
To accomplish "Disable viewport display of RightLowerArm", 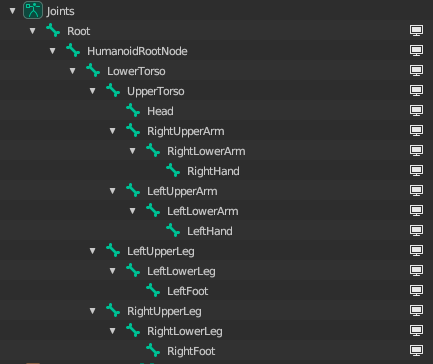I will [416, 150].
